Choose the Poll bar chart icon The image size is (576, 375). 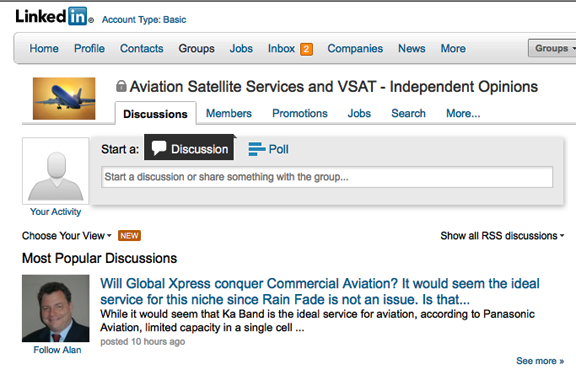click(256, 149)
